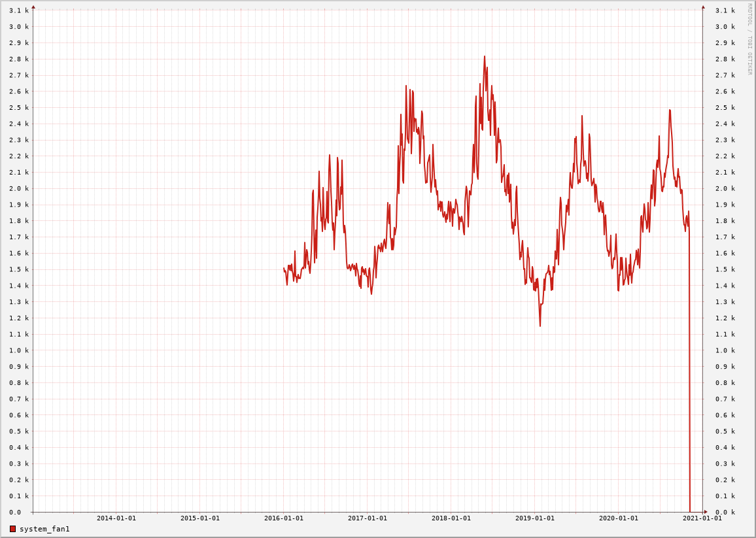Click the 0.0 label on left axis
This screenshot has width=756, height=538.
click(15, 513)
